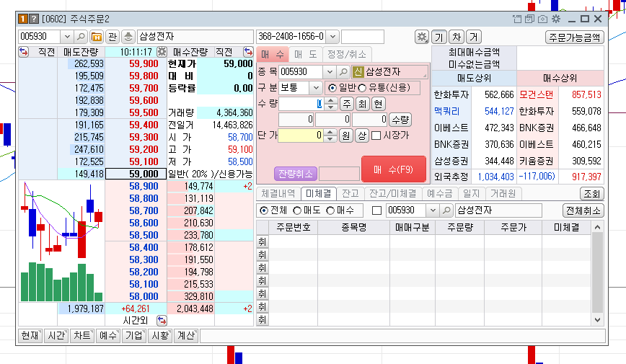This screenshot has height=364, width=626.
Task: Open the 체결내역 tab
Action: tap(278, 194)
